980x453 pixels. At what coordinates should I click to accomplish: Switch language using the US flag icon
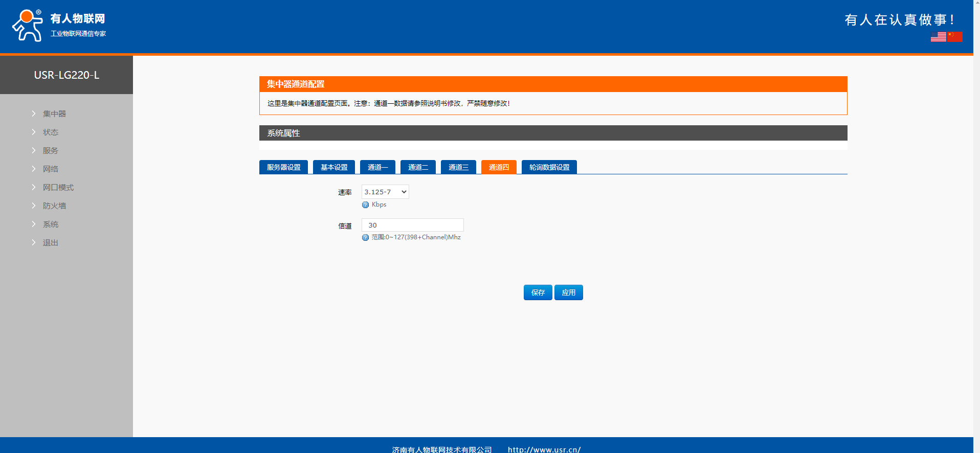938,37
